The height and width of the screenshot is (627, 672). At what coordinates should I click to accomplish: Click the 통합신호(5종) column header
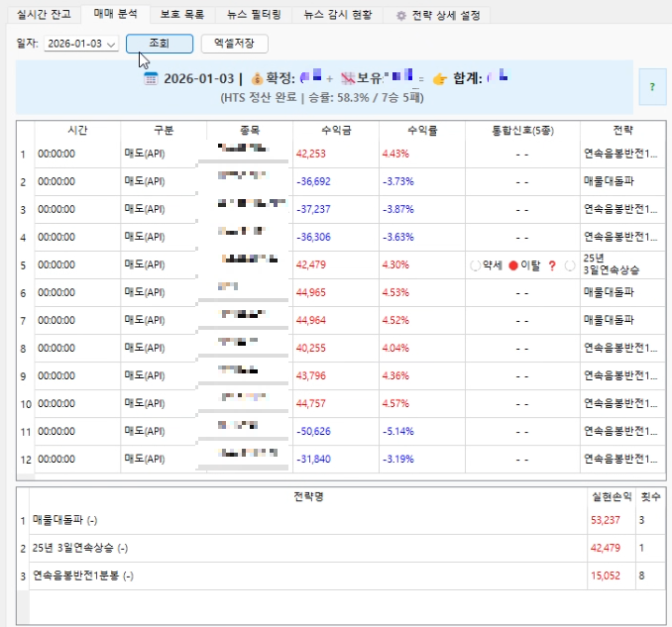523,130
